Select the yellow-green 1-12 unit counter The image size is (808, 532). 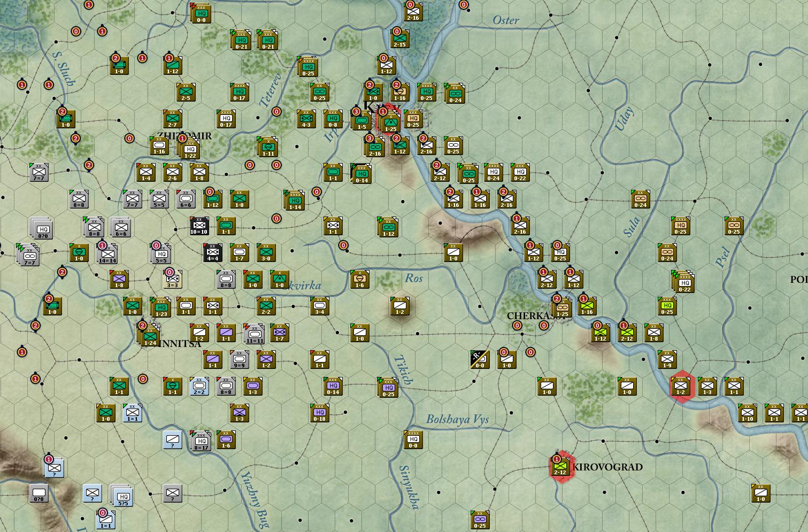(600, 333)
